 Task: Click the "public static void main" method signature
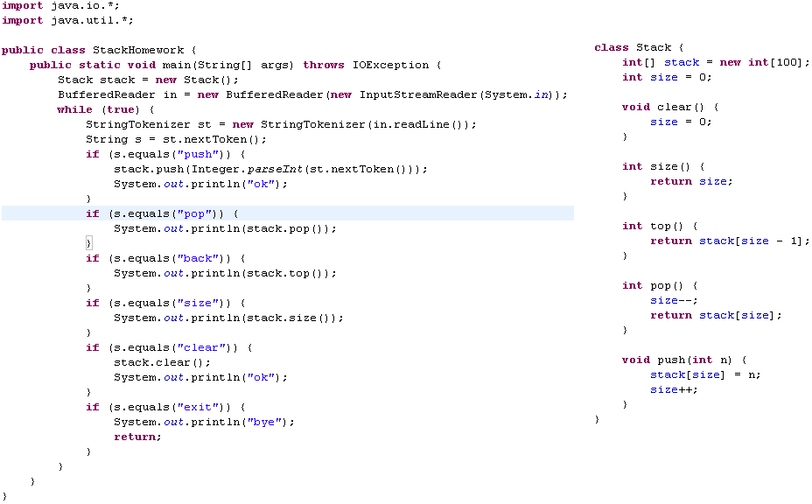coord(235,66)
